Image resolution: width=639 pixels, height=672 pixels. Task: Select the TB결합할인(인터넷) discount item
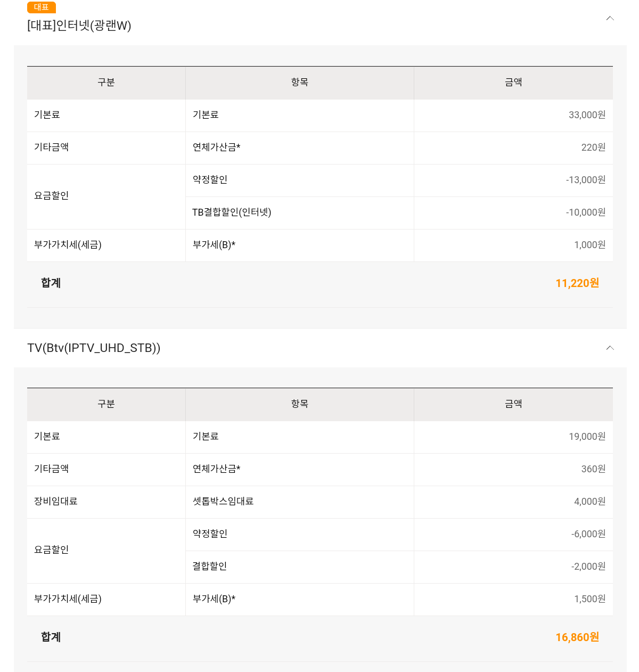(x=232, y=212)
